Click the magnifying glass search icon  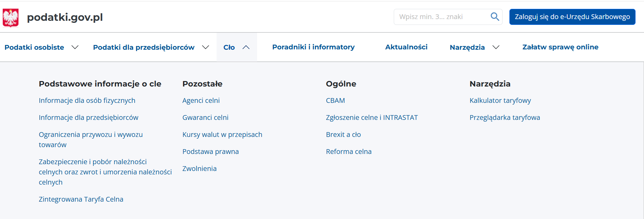(x=495, y=17)
